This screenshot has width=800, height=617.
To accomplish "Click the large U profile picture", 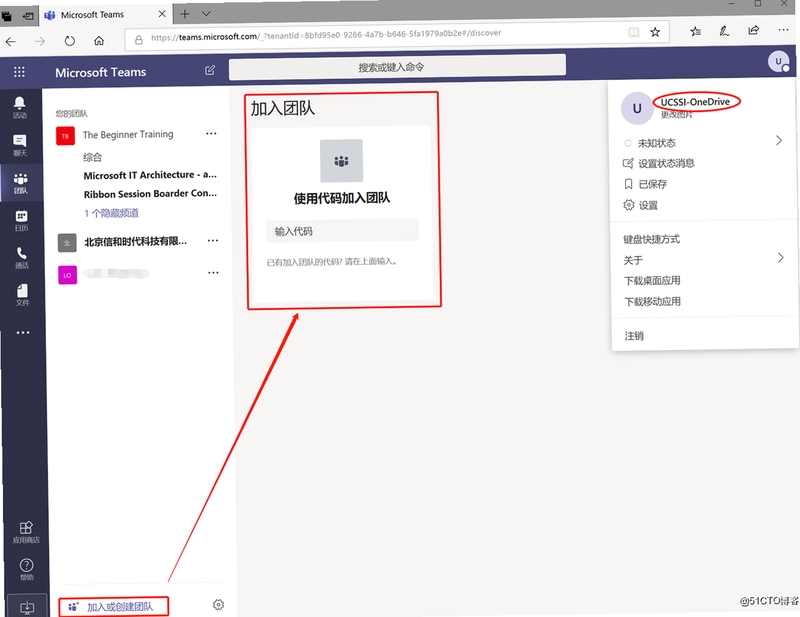I will 637,108.
